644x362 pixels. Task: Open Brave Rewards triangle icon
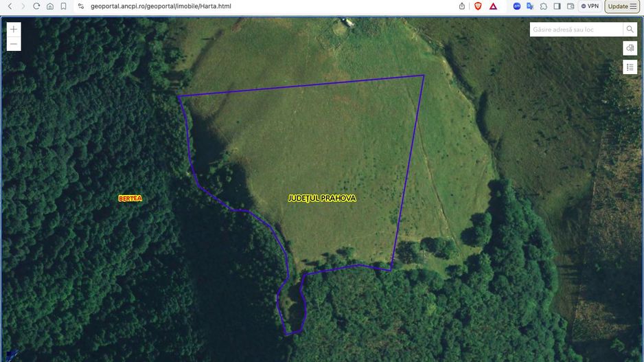[493, 6]
